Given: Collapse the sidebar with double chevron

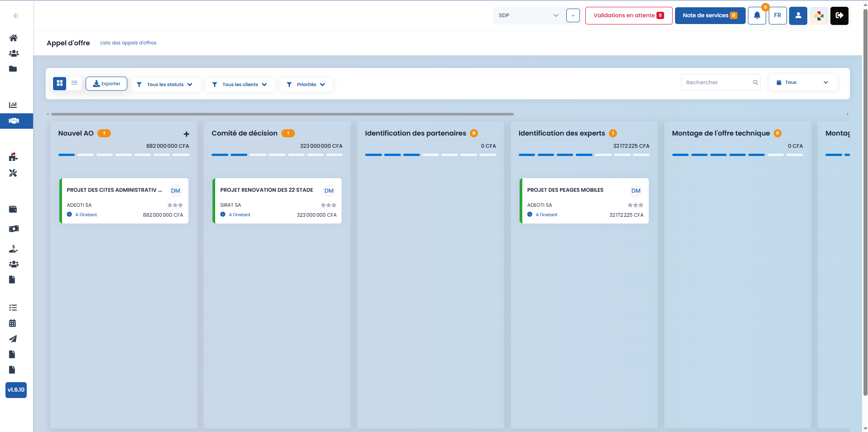Looking at the screenshot, I should pos(16,16).
